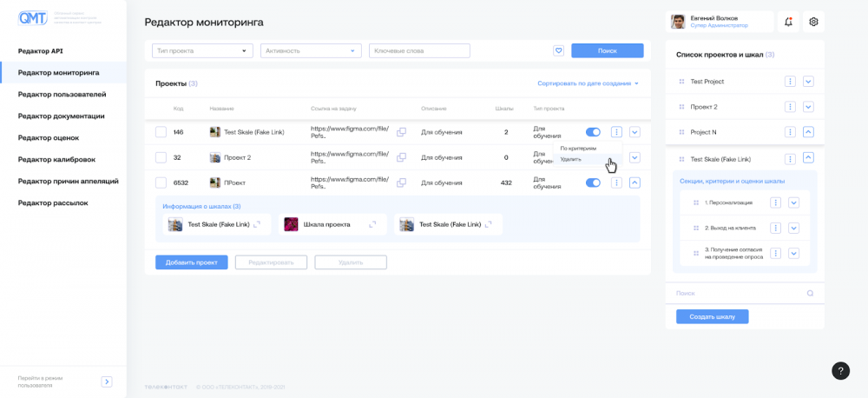Viewport: 868px width, 398px height.
Task: Open settings gear icon in header
Action: (x=813, y=22)
